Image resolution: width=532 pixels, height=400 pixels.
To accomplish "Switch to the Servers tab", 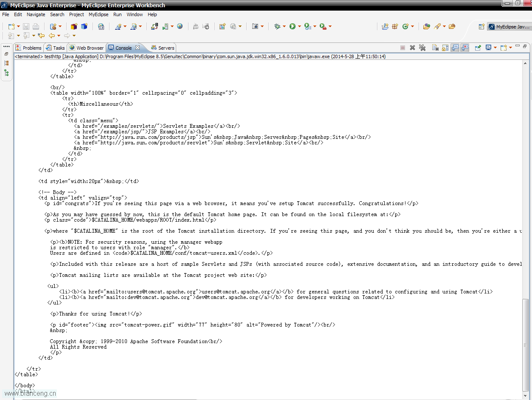I will (163, 48).
